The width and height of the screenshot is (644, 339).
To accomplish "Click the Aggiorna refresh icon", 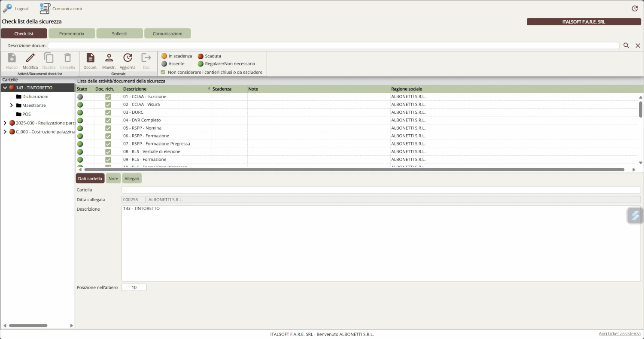I will click(128, 58).
